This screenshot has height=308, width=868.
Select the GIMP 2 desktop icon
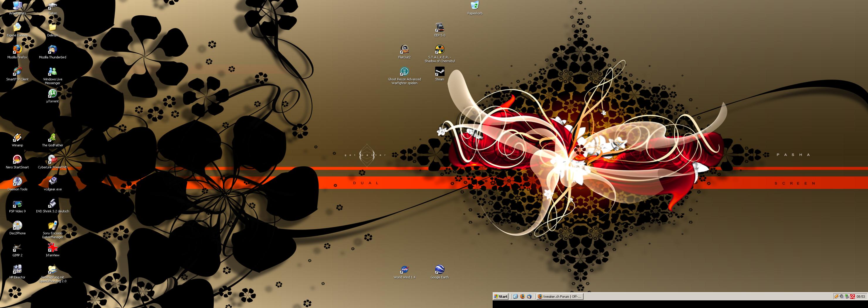(17, 248)
